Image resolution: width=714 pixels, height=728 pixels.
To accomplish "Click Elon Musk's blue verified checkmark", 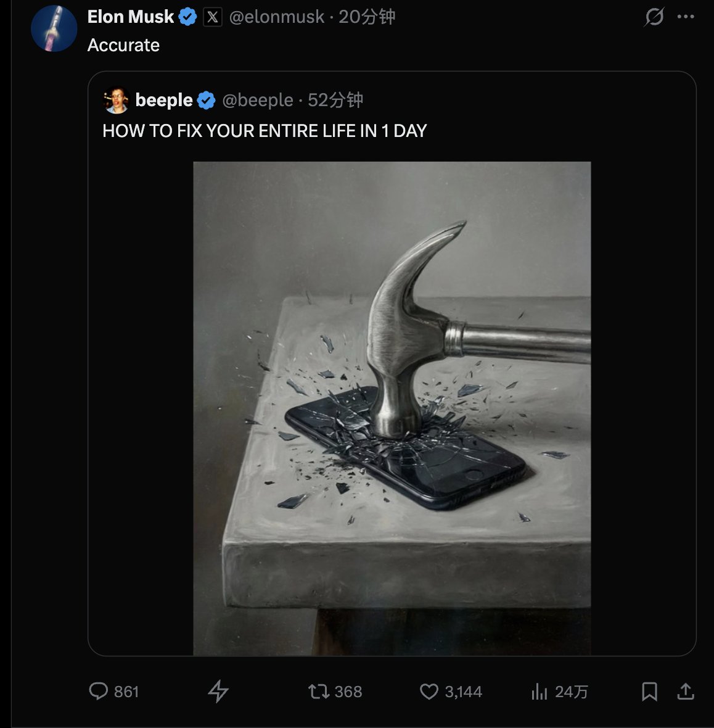I will click(x=187, y=17).
